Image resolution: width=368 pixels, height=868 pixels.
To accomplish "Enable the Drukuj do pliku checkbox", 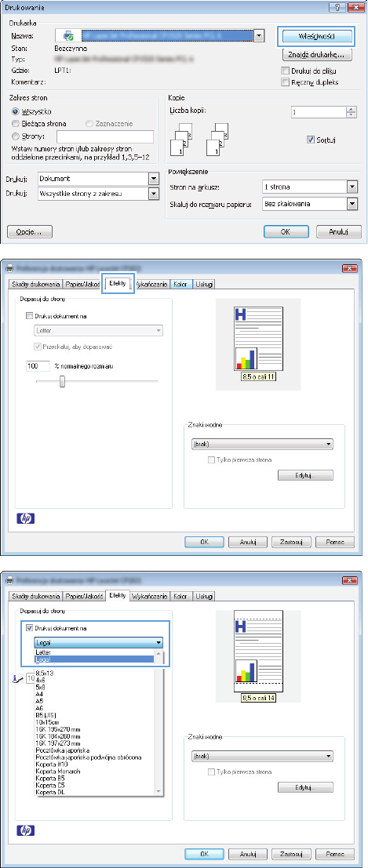I will pos(285,71).
